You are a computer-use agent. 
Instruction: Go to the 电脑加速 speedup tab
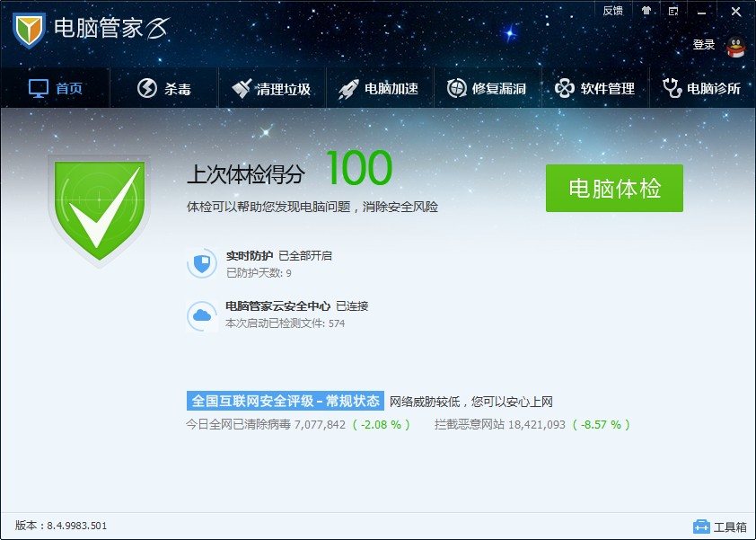[380, 88]
